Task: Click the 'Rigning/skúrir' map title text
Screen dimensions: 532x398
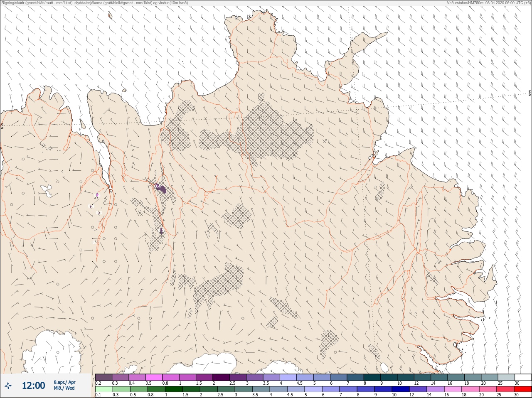Action: pos(94,3)
